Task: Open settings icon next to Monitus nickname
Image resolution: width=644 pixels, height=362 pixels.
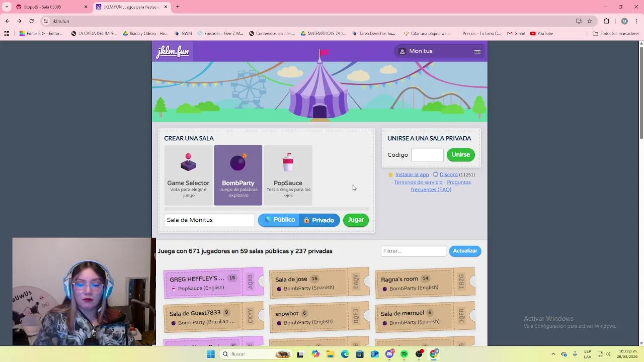Action: [x=477, y=51]
